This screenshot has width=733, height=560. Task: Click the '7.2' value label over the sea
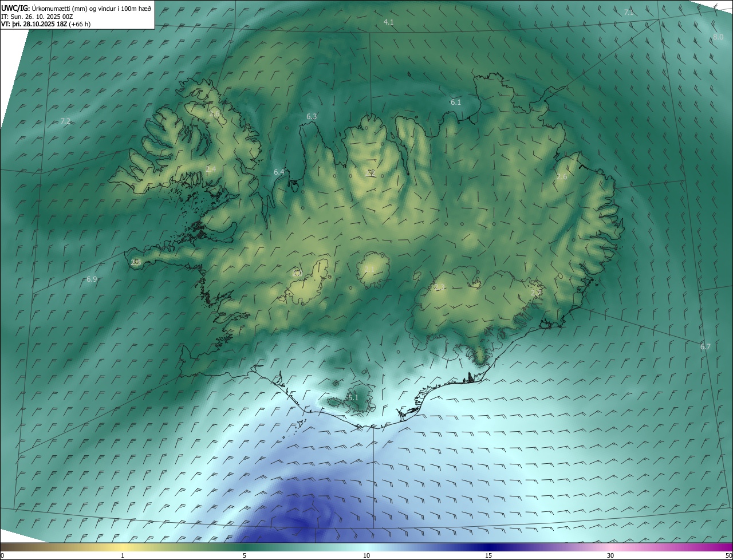pyautogui.click(x=65, y=121)
